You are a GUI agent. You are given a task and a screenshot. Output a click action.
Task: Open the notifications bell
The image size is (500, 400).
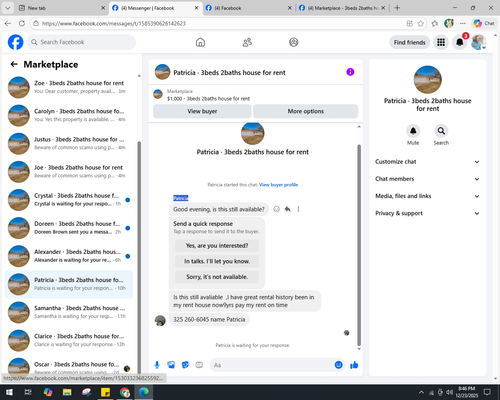(x=460, y=42)
